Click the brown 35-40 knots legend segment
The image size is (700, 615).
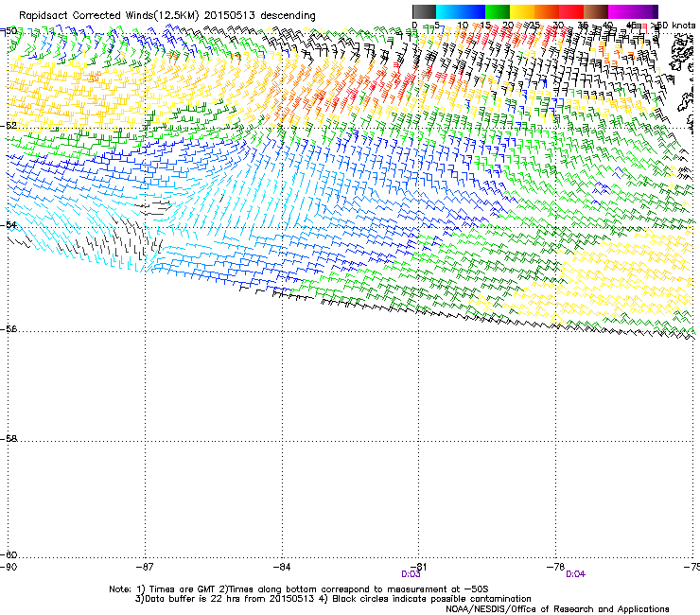point(596,11)
